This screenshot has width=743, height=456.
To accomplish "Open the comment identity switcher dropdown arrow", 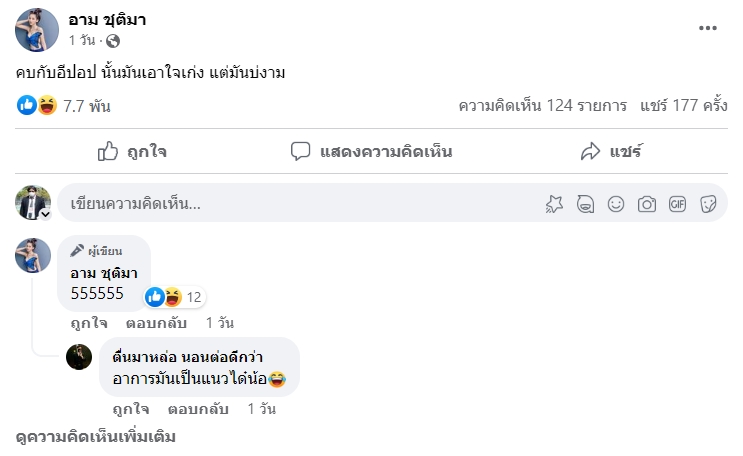I will (x=45, y=214).
